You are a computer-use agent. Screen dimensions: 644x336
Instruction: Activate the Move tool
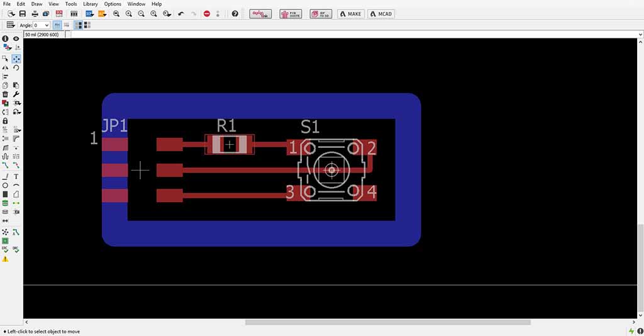16,59
